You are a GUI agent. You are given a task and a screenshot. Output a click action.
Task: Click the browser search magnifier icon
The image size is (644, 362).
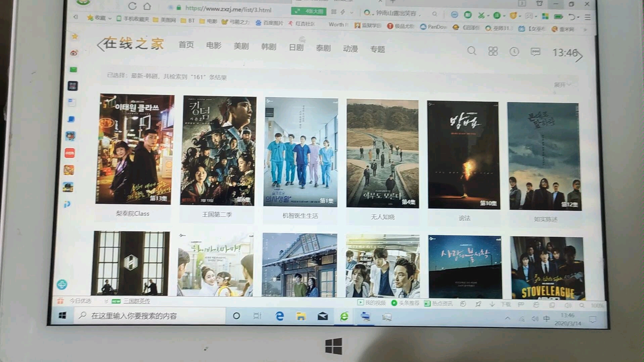pyautogui.click(x=435, y=14)
